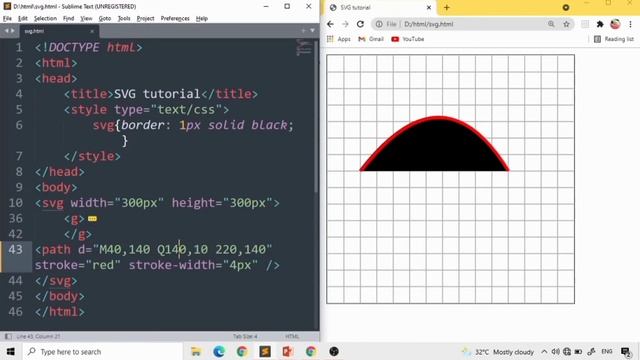Open the Tools menu
This screenshot has height=360, width=640.
coord(124,18)
